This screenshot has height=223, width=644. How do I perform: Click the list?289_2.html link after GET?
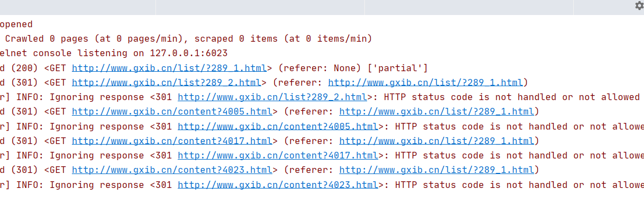[167, 83]
